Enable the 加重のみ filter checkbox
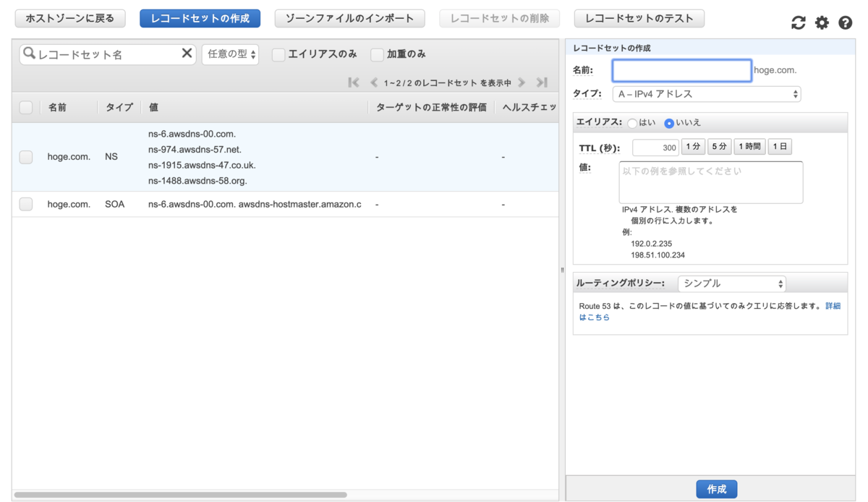Screen dimensions: 868x502 (376, 54)
